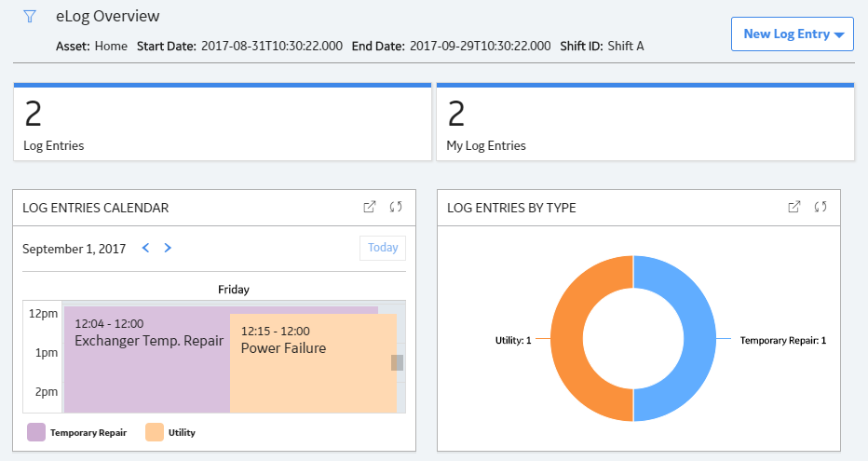Jump to Today in the calendar
Image resolution: width=868 pixels, height=461 pixels.
383,248
